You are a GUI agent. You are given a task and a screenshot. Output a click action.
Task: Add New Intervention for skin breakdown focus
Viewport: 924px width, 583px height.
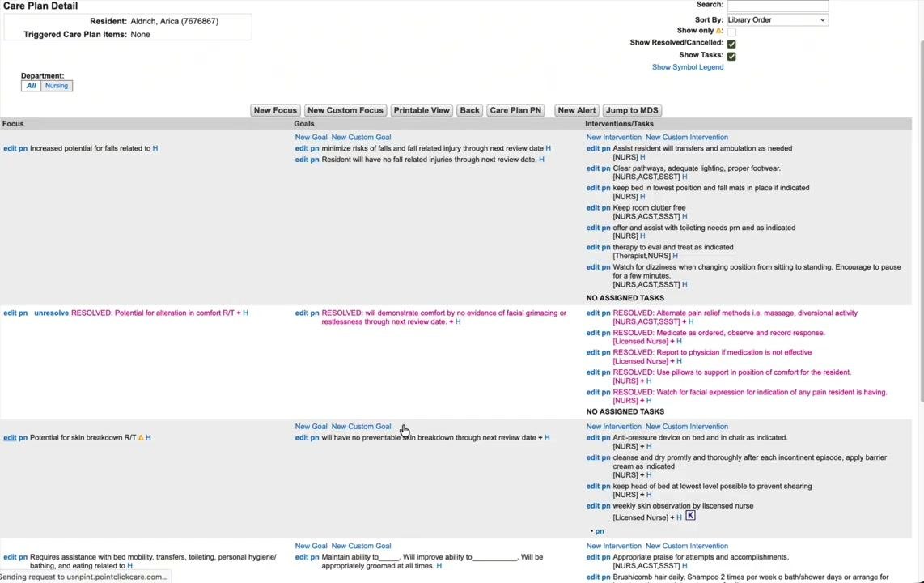click(x=613, y=427)
